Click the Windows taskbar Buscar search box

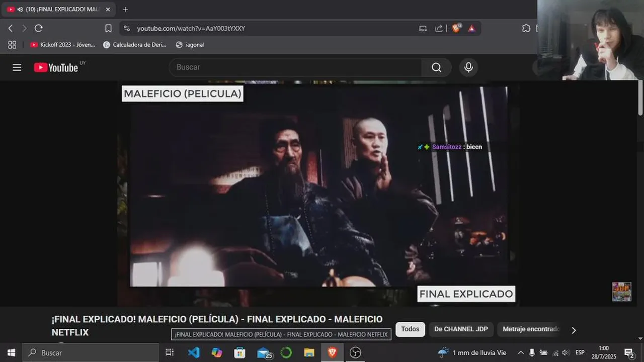point(91,352)
